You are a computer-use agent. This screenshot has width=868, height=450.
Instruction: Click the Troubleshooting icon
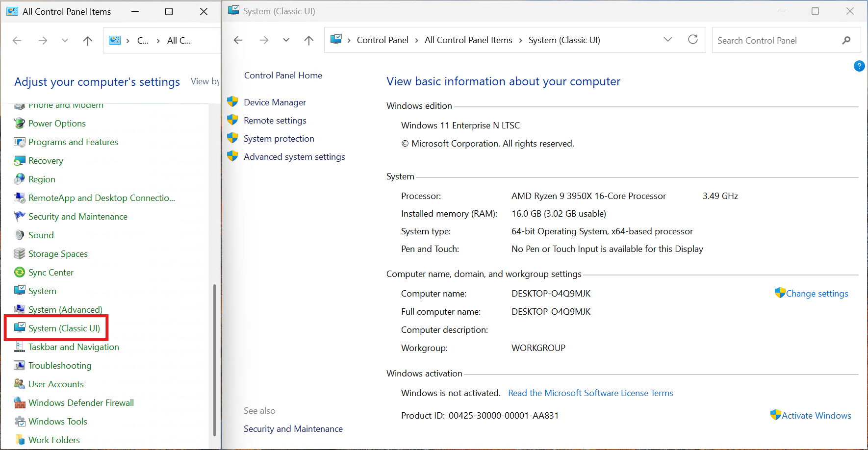pos(20,366)
